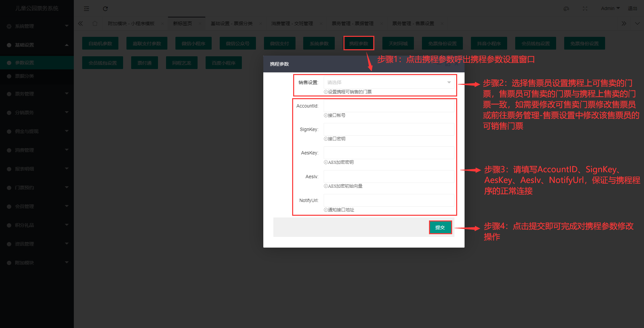Switch to the 新标签页 tab

[x=182, y=23]
